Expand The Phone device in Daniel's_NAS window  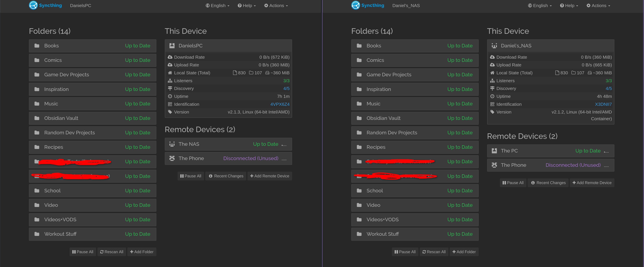click(550, 165)
